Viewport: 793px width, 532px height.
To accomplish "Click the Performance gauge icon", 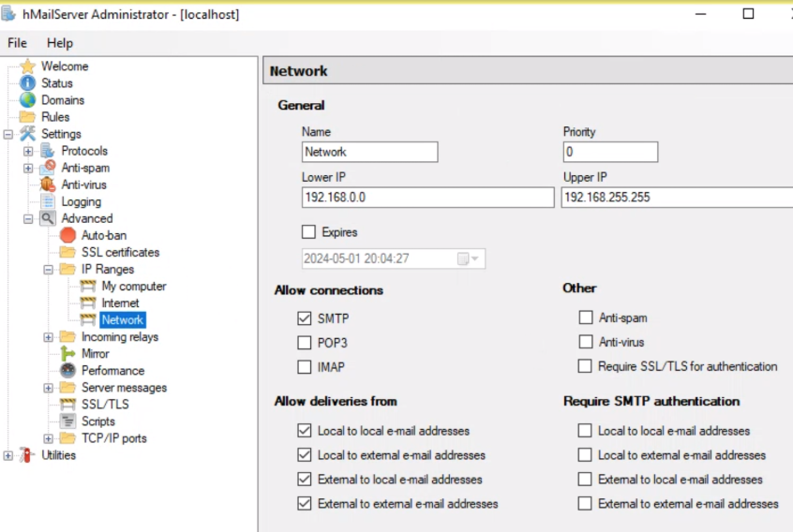I will click(67, 370).
